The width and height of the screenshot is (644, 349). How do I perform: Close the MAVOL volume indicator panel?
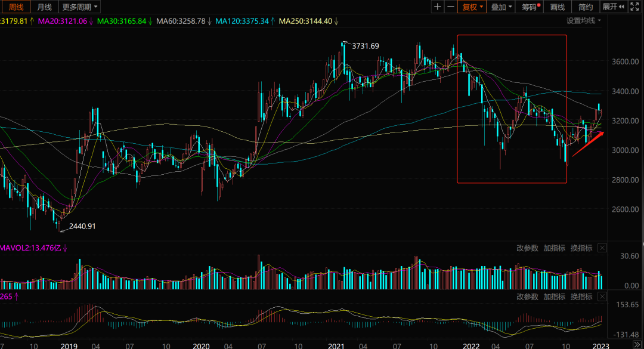(602, 248)
